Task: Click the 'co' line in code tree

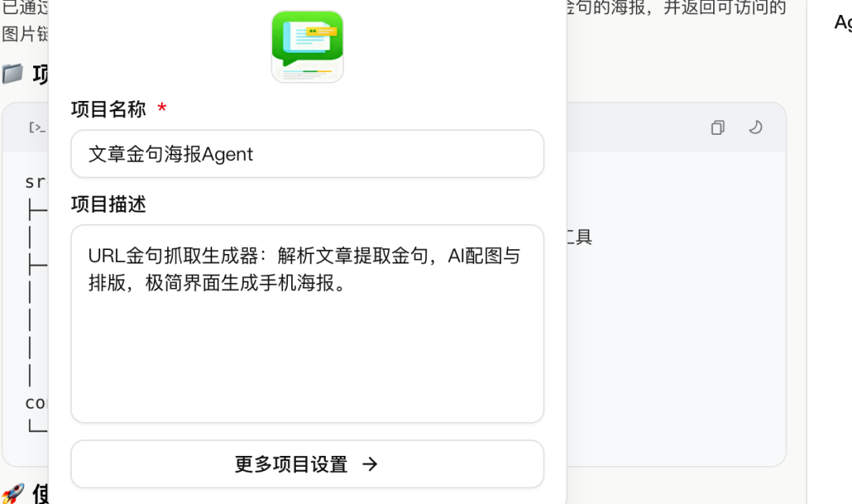Action: click(36, 403)
